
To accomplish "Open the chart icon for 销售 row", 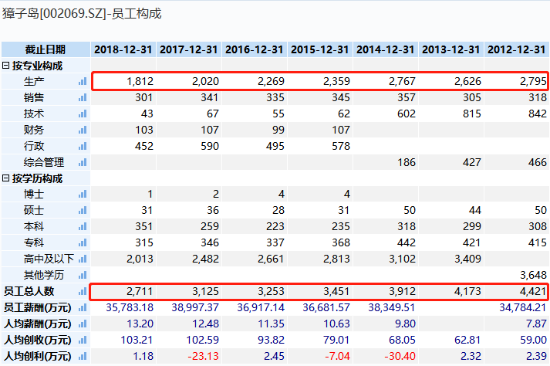I will [x=82, y=98].
